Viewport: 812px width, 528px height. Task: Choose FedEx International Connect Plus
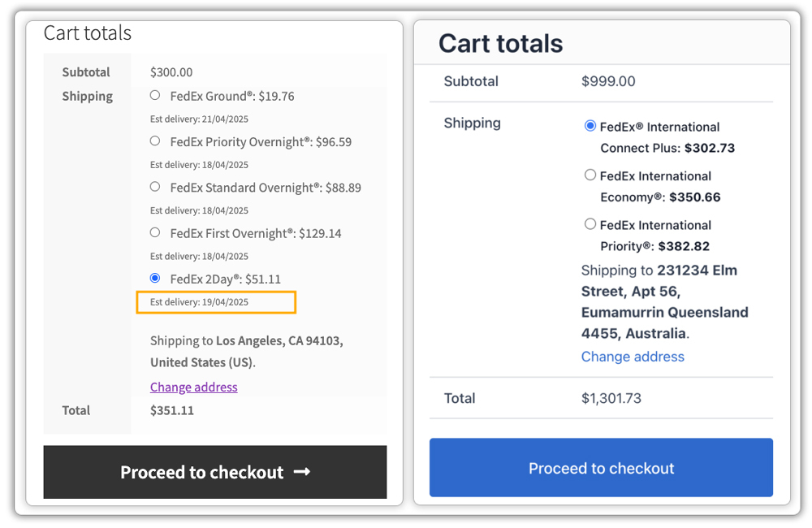point(592,126)
